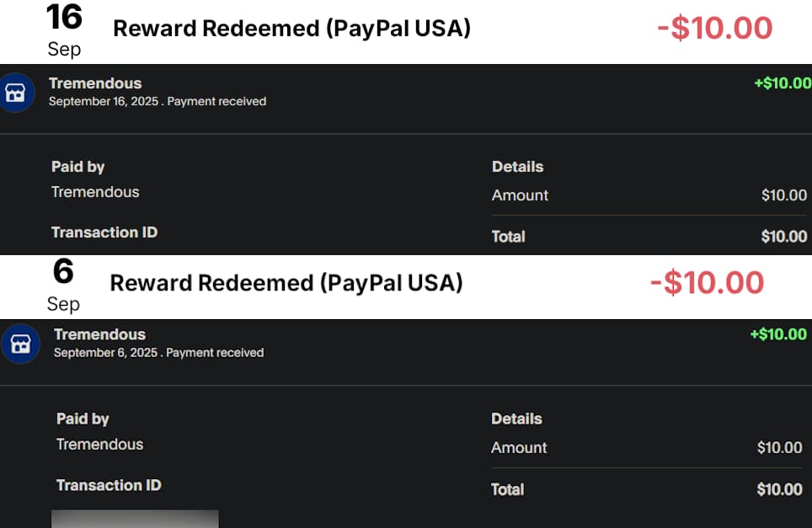Screen dimensions: 812x528
Task: Click the Amount row in the September 6 details
Action: [646, 448]
